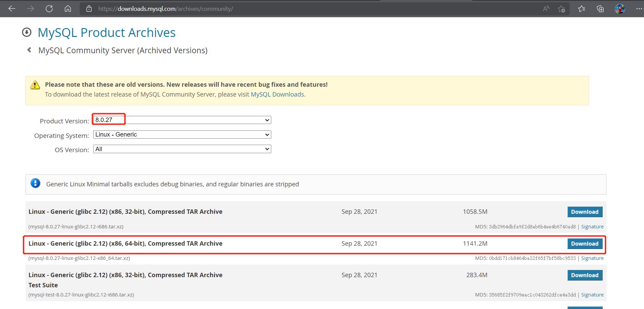The image size is (644, 309).
Task: Open Signature link for the x86_64.tar.xz file
Action: [x=592, y=258]
